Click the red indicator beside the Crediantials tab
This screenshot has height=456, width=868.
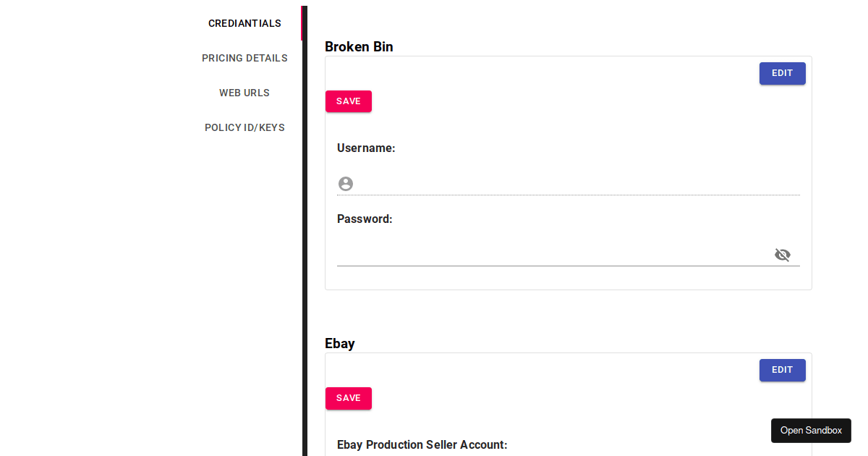(x=302, y=23)
